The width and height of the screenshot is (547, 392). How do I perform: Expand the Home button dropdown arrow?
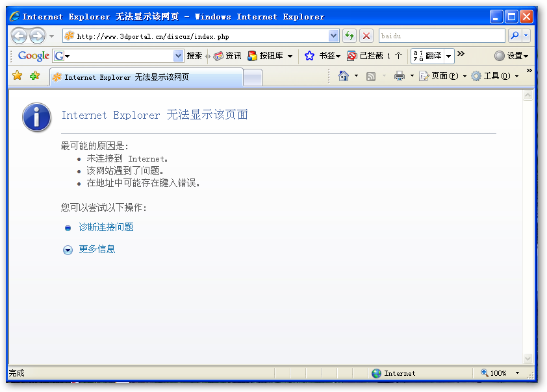(x=356, y=76)
